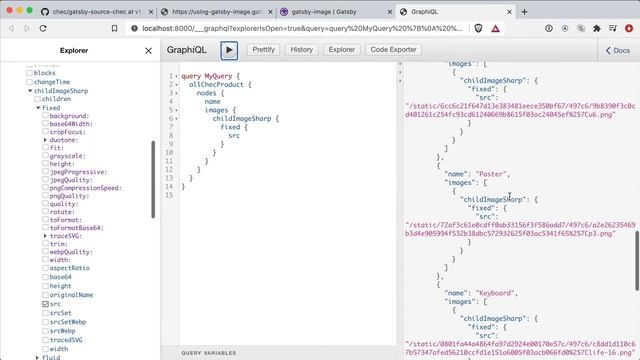This screenshot has width=640, height=360.
Task: Click "Keyboard" name value in results
Action: pyautogui.click(x=495, y=293)
